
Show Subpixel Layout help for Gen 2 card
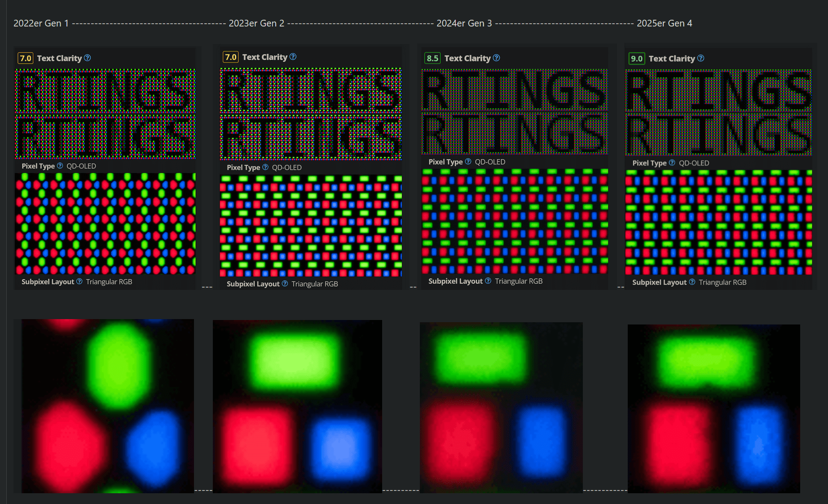(285, 284)
